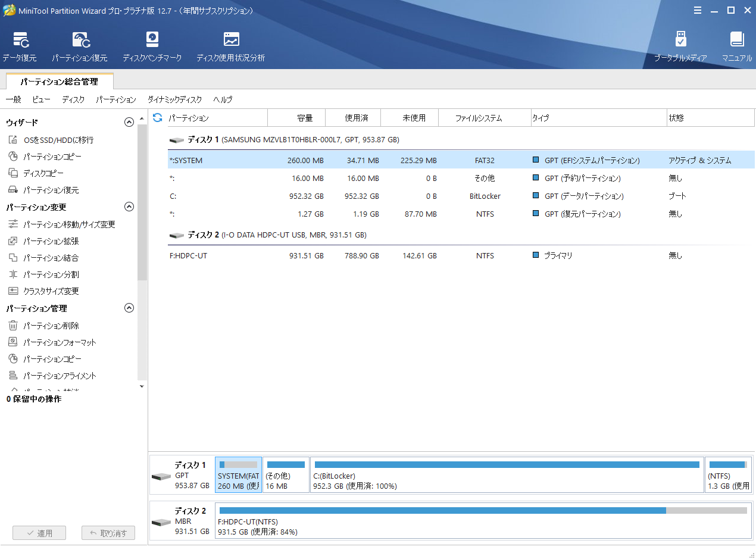Screen dimensions: 756x559
Task: Select the F:HDPC-UT(NTFS) block in disk map
Action: 483,520
